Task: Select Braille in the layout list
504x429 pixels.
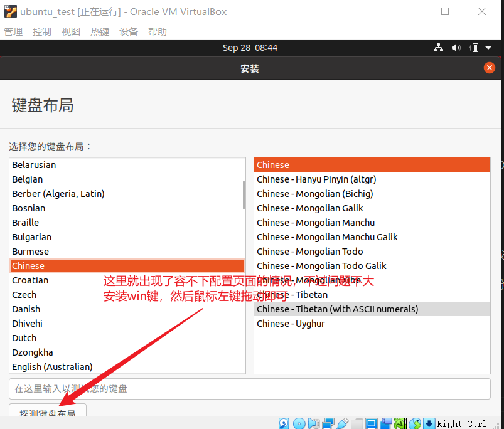Action: [x=127, y=223]
